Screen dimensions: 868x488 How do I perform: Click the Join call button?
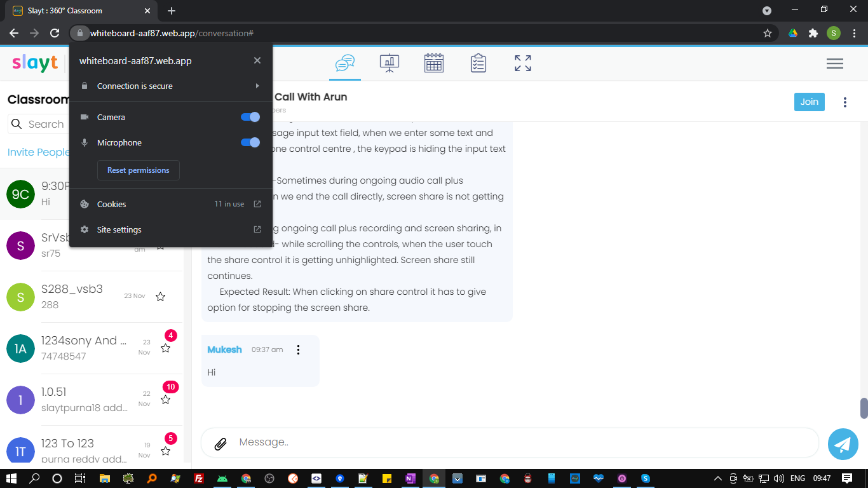pos(810,102)
